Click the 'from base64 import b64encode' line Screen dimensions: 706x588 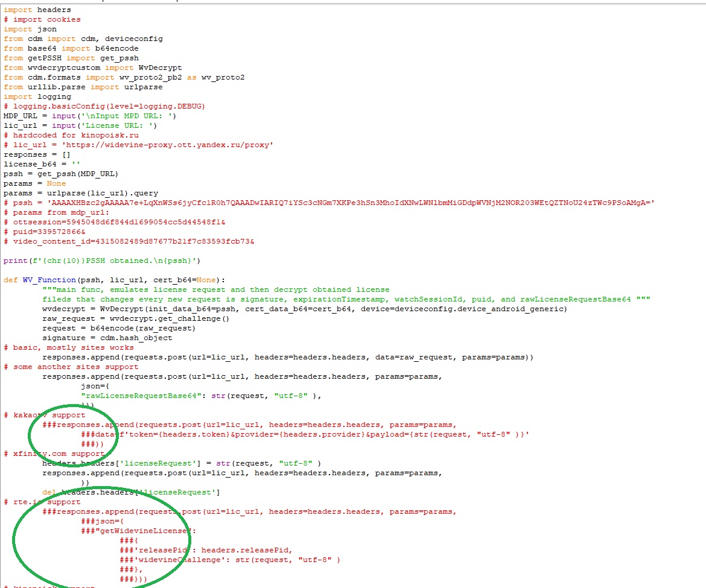71,49
